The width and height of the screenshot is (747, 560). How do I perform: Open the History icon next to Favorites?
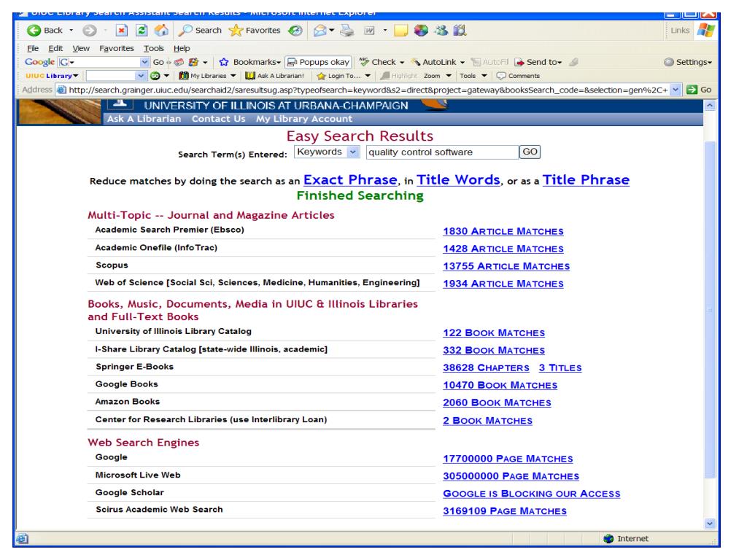[x=295, y=31]
